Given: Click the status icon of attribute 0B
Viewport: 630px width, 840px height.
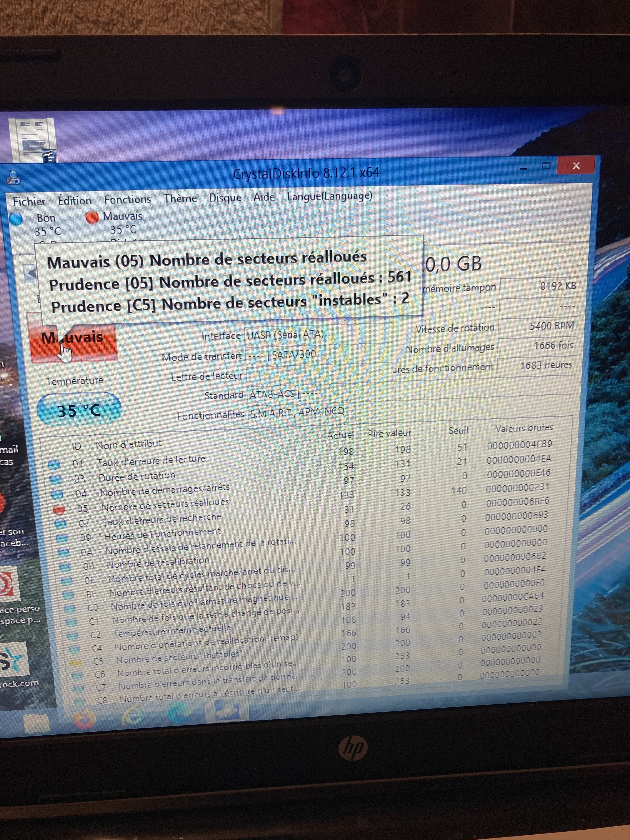Looking at the screenshot, I should (65, 567).
